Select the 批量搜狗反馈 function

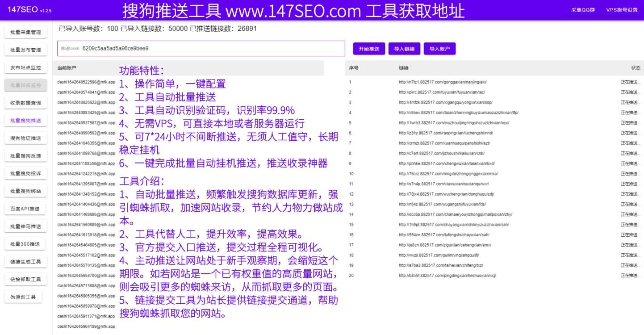25,155
